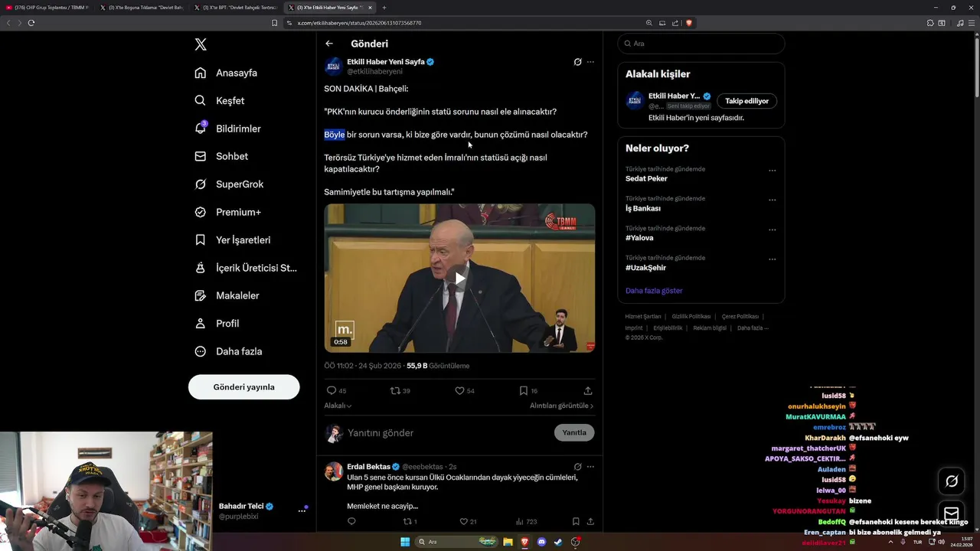
Task: Reply to the main post (45 comments)
Action: 337,390
